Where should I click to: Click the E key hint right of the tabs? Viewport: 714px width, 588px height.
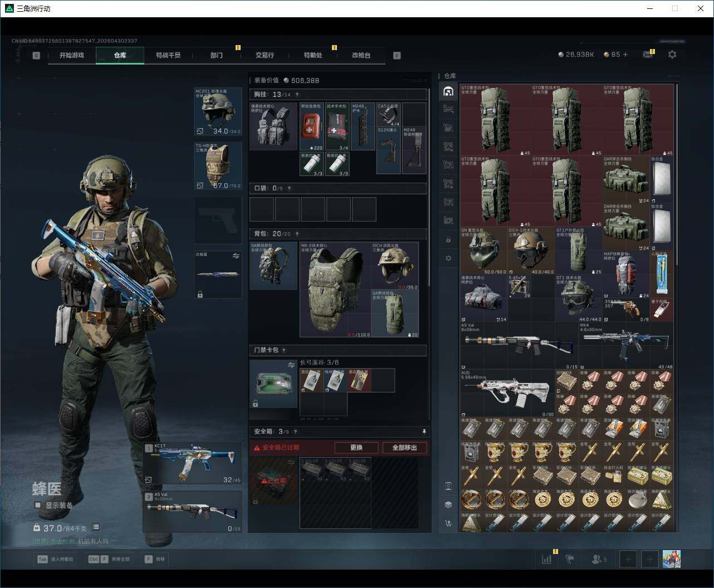point(397,55)
